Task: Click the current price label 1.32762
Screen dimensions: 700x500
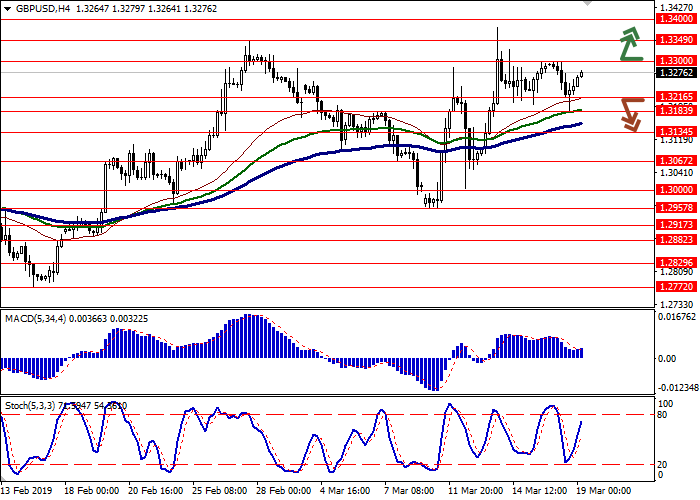Action: click(x=676, y=72)
